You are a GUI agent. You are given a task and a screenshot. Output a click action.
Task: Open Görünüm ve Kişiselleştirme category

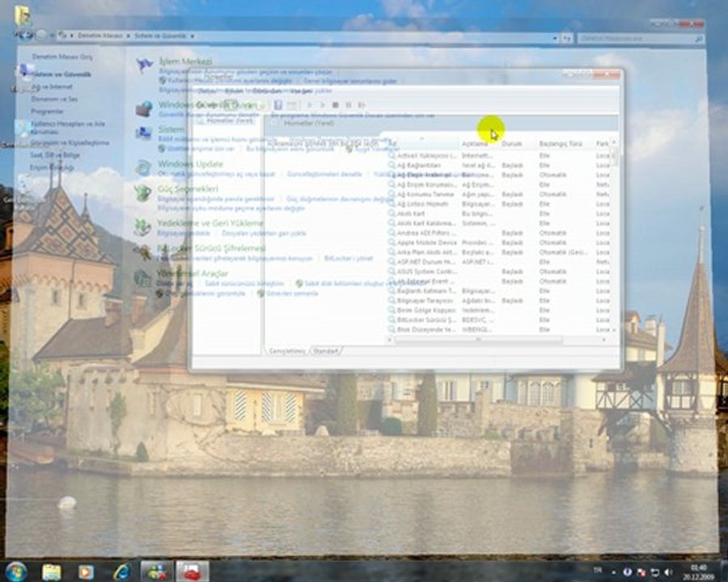pyautogui.click(x=70, y=143)
